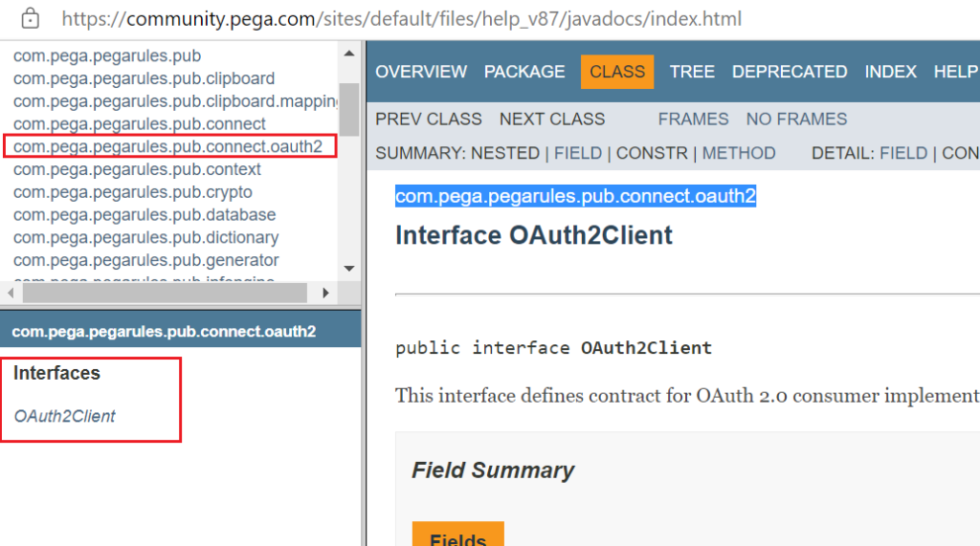Click scroll down arrow in package list
Viewport: 980px width, 546px height.
coord(349,269)
